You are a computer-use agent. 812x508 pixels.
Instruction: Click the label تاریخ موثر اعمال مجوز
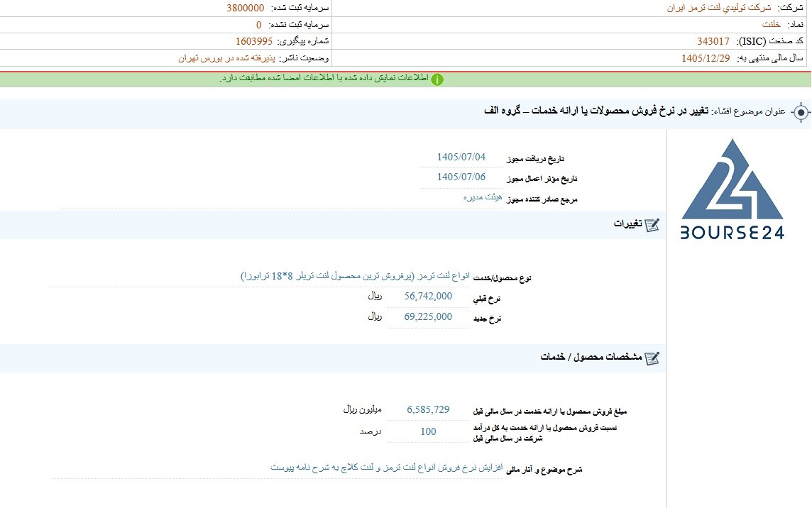pyautogui.click(x=542, y=180)
